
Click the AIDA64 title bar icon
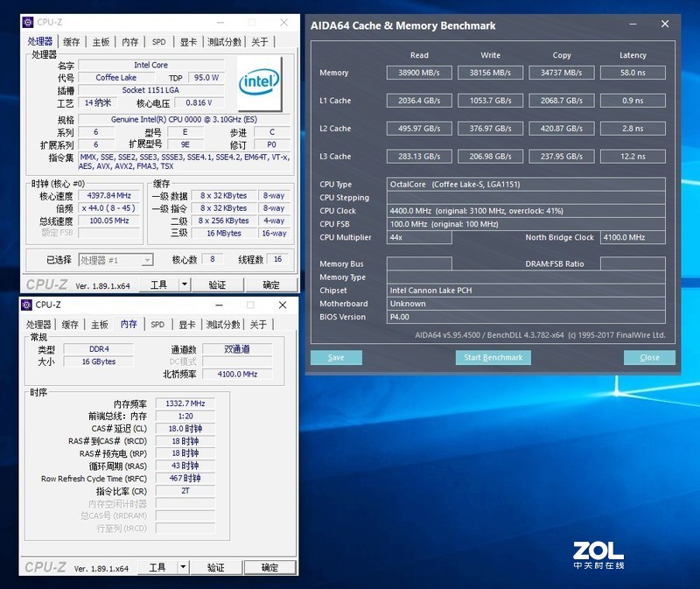tap(312, 26)
